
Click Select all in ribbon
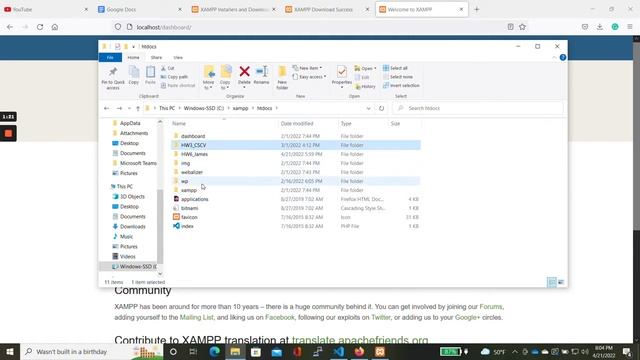point(395,68)
